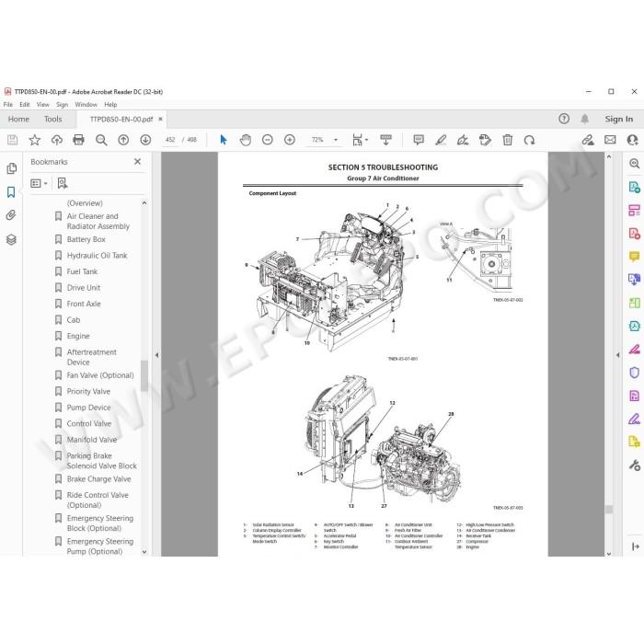Print the document with printer icon
Screen dimensions: 644x644
(x=78, y=140)
